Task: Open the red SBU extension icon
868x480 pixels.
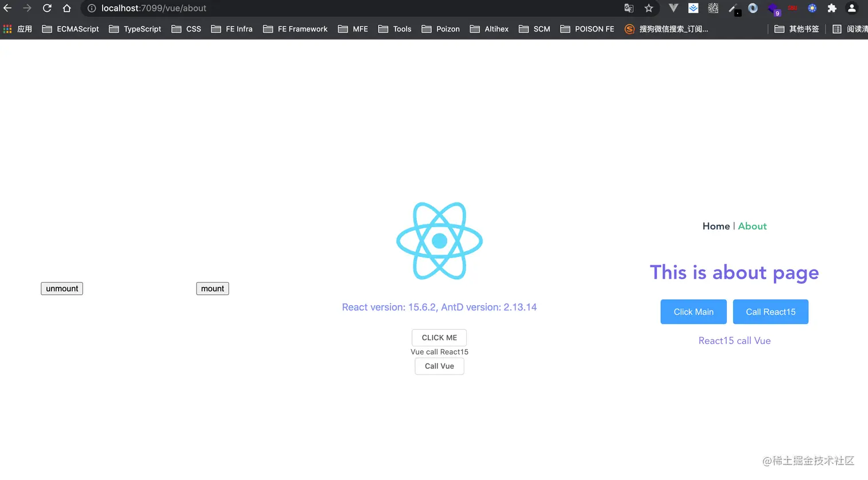Action: [793, 8]
